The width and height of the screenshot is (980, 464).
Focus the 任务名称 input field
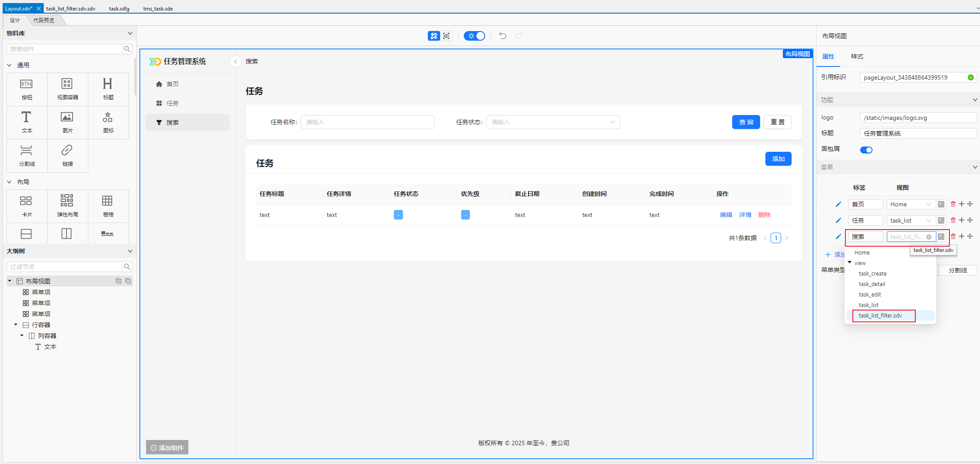click(368, 122)
